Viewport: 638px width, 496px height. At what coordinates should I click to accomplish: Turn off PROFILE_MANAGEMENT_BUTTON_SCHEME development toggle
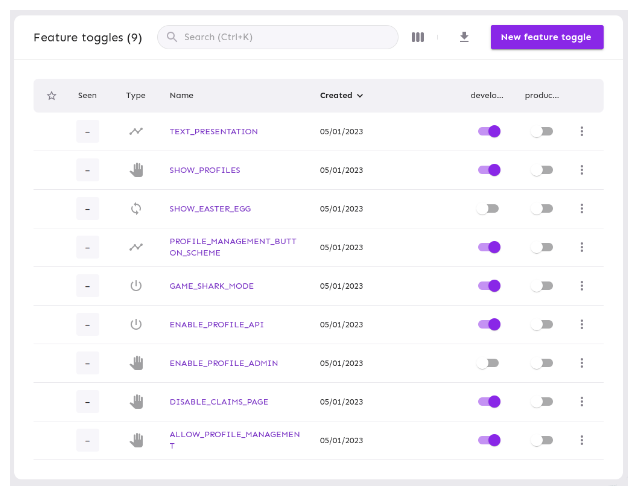coord(489,247)
